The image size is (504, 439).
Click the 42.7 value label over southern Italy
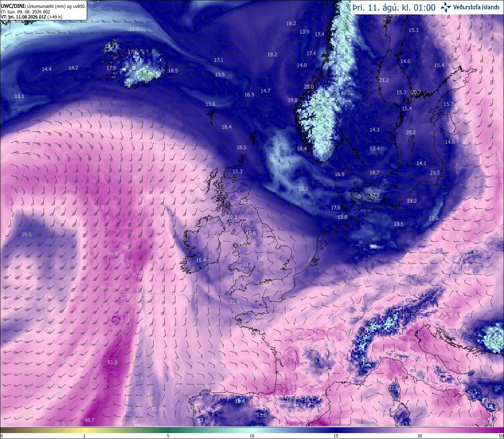tap(450, 400)
